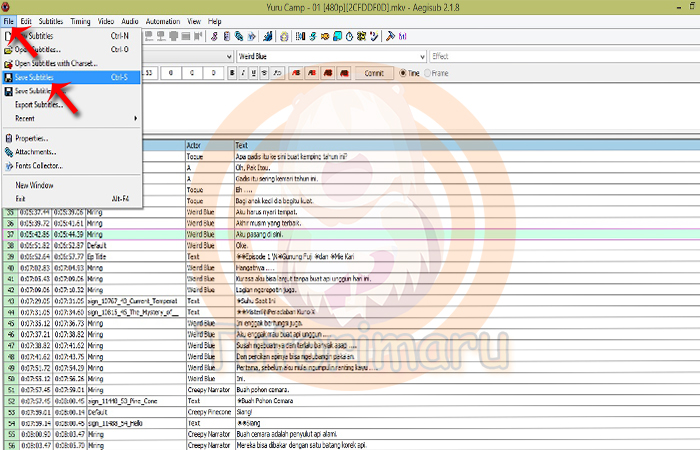Open the Resample Resolution toolbar icon
This screenshot has width=700, height=450.
tap(338, 36)
